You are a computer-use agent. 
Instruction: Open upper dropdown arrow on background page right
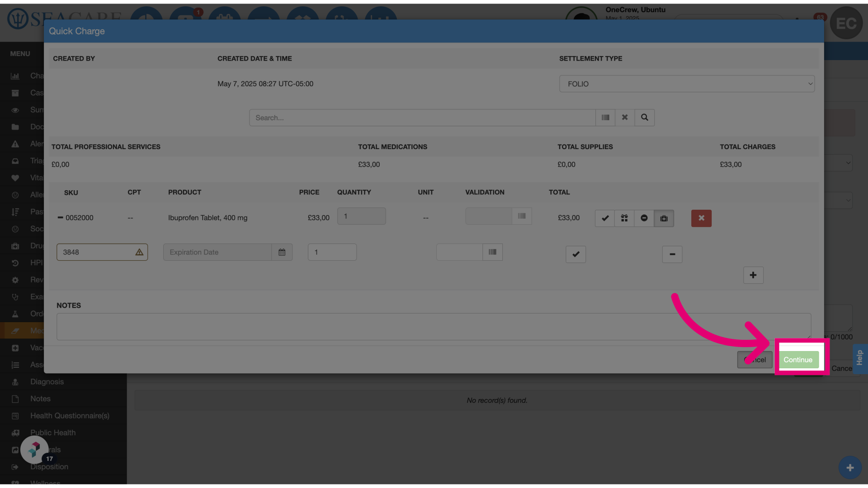click(848, 163)
